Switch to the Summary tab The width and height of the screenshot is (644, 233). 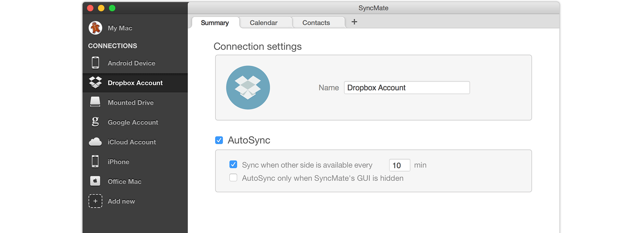click(x=215, y=23)
